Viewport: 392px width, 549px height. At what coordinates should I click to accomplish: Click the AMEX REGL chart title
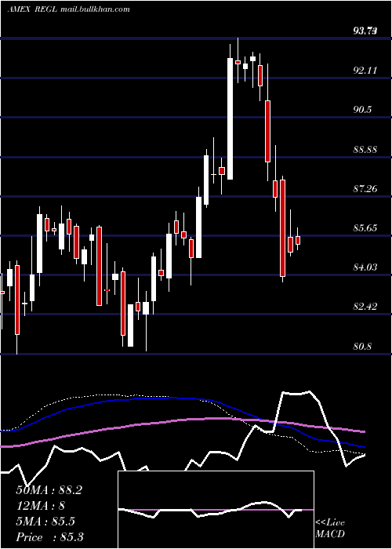click(x=69, y=9)
